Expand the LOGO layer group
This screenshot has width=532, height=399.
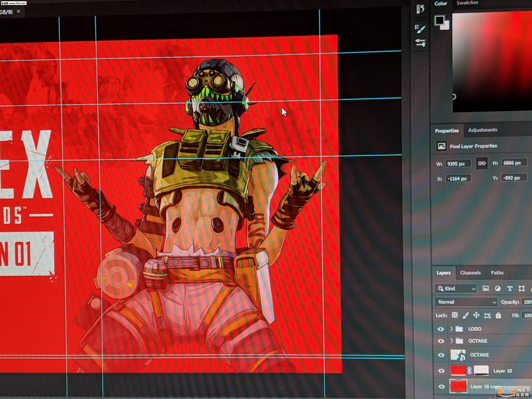coord(451,329)
